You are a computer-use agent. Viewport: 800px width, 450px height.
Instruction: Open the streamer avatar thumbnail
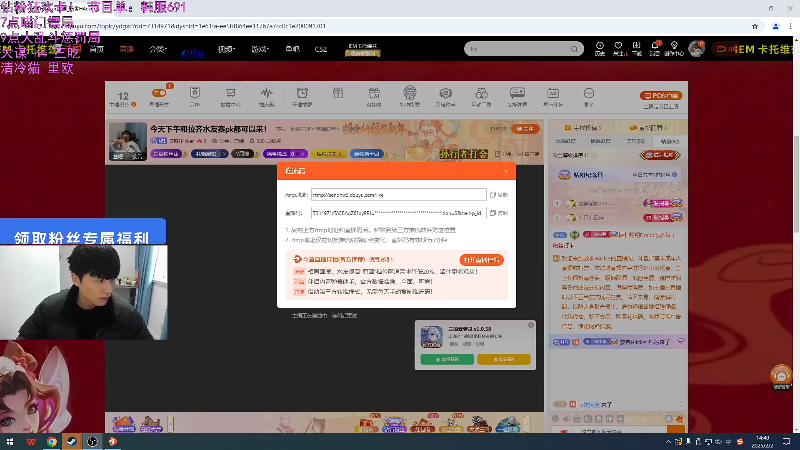128,141
